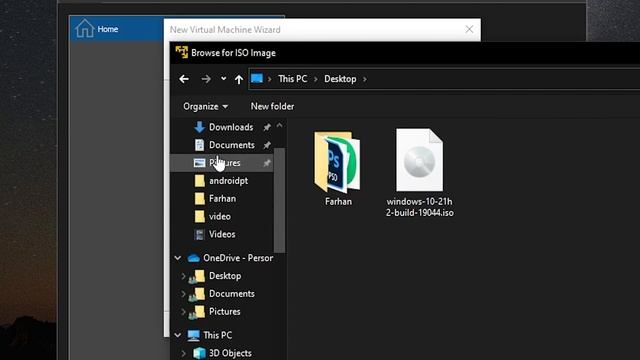Click pin icon beside Documents
Screen dimensions: 640x360
267,145
